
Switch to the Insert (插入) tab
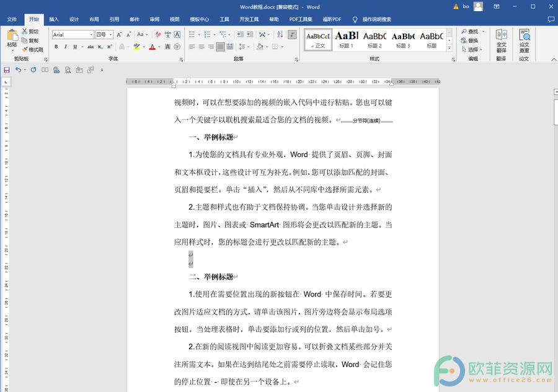pos(54,19)
